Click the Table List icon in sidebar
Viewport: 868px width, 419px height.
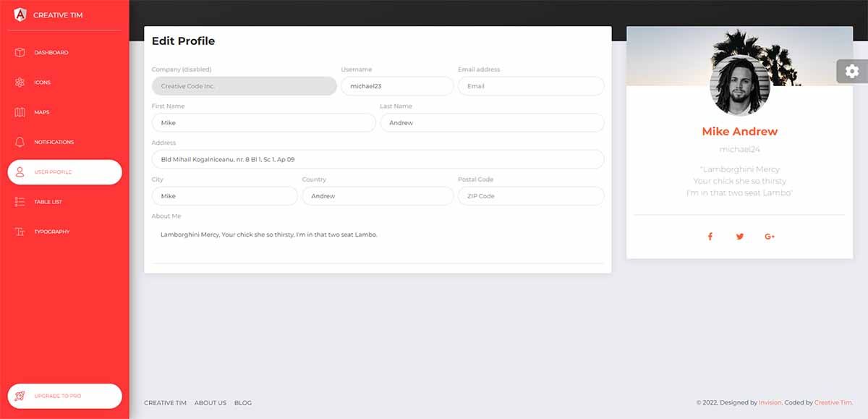19,202
